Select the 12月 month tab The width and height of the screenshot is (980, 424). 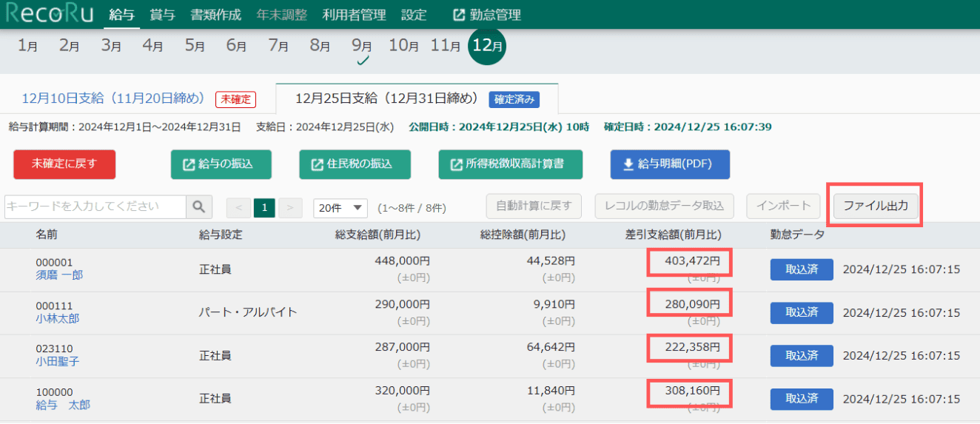pos(488,46)
